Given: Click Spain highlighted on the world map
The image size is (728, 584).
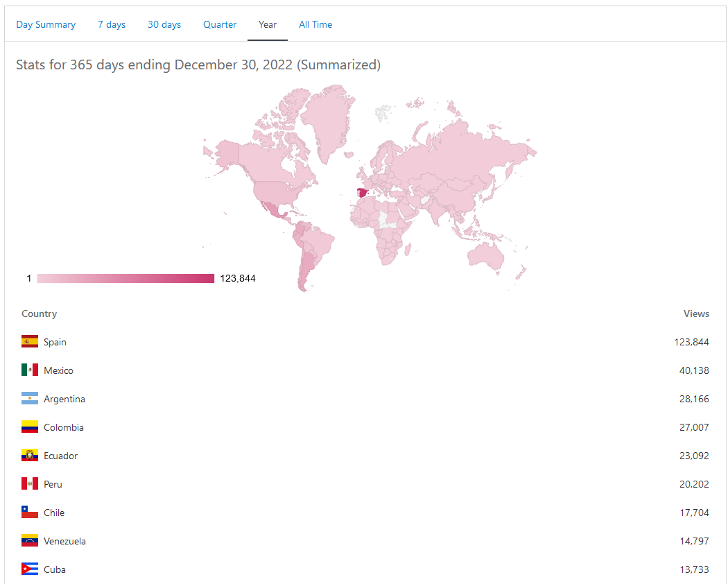Looking at the screenshot, I should [362, 192].
